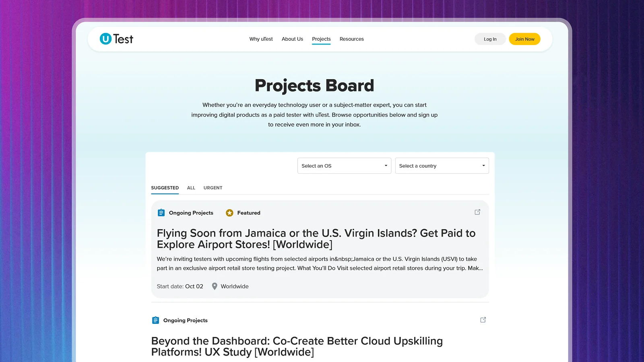Click Ongoing Projects clipboard icon on Jamaica card
The width and height of the screenshot is (644, 362).
(161, 213)
